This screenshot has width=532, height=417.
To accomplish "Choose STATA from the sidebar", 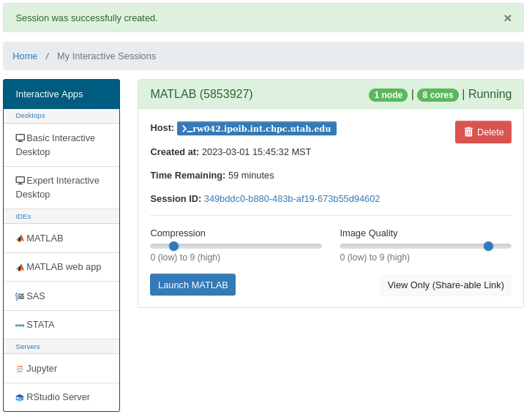I will click(61, 325).
